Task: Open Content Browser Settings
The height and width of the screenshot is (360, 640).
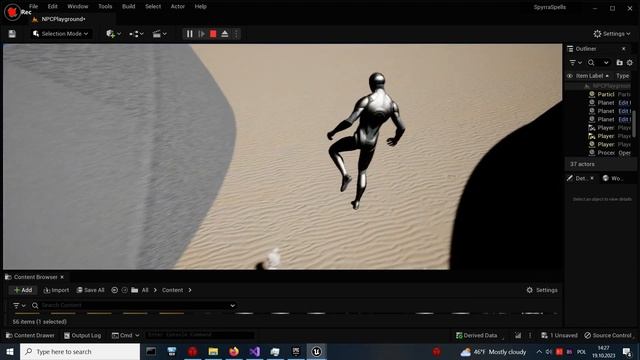Action: click(542, 290)
